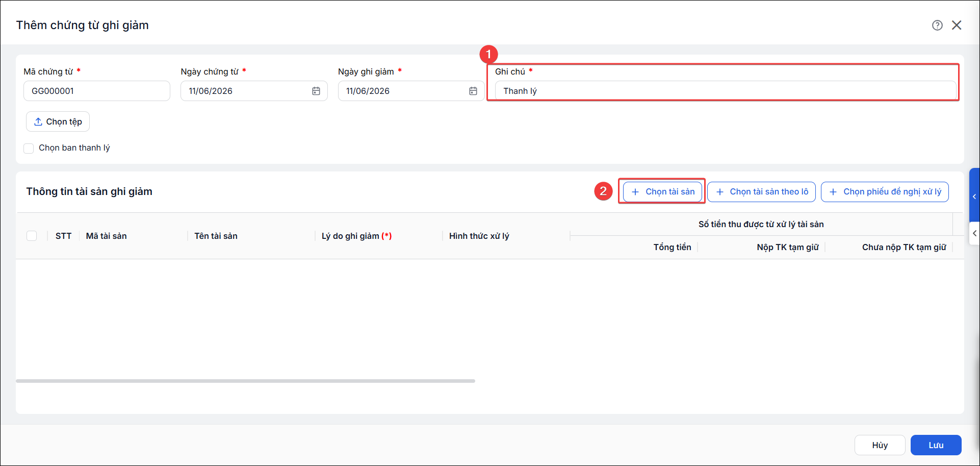Click plus icon of Chọn phiếu đề nghị xử lý

833,192
